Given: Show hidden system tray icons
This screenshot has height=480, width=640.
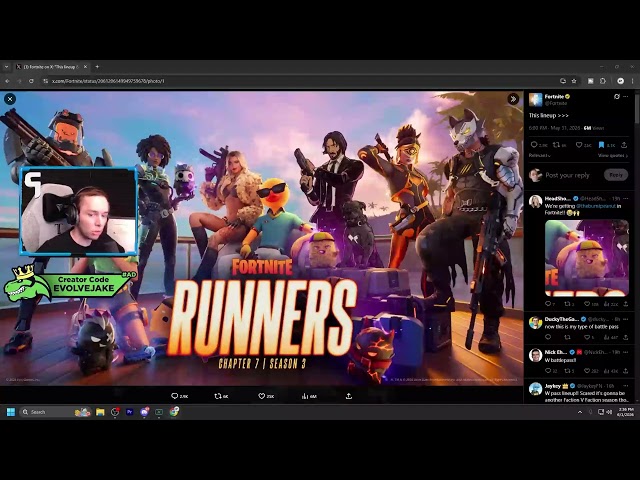Looking at the screenshot, I should coord(580,412).
